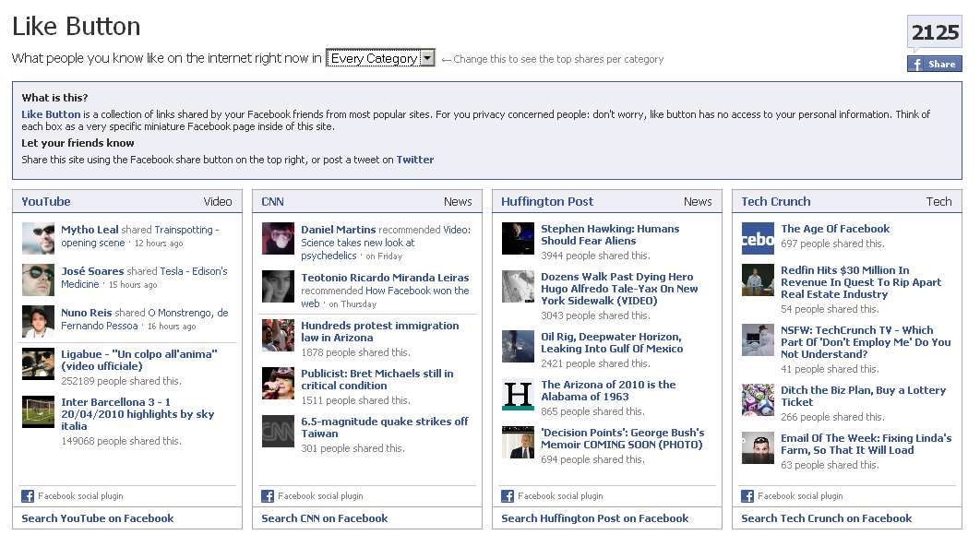Open the Every Category dropdown
The width and height of the screenshot is (980, 535).
point(380,58)
